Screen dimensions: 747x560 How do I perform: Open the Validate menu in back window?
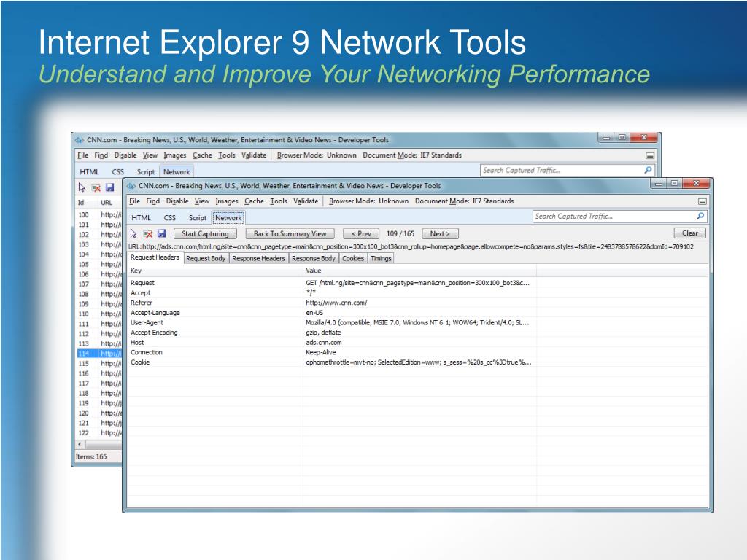[254, 155]
